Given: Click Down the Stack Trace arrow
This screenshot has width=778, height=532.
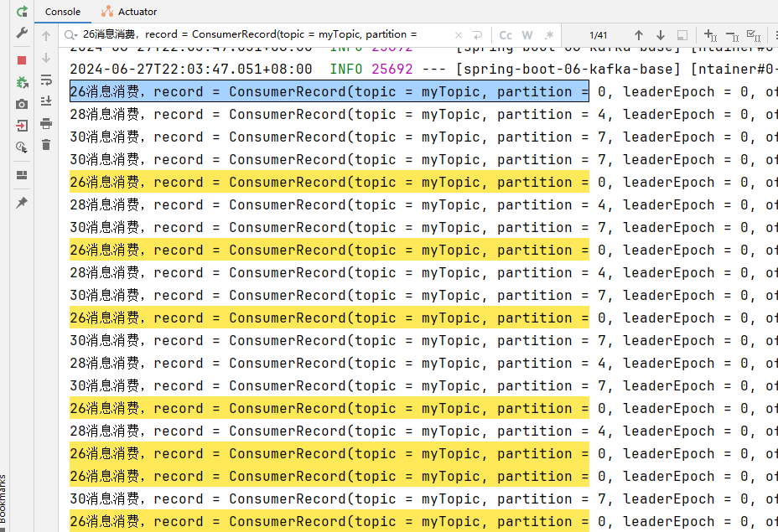Looking at the screenshot, I should pos(46,58).
